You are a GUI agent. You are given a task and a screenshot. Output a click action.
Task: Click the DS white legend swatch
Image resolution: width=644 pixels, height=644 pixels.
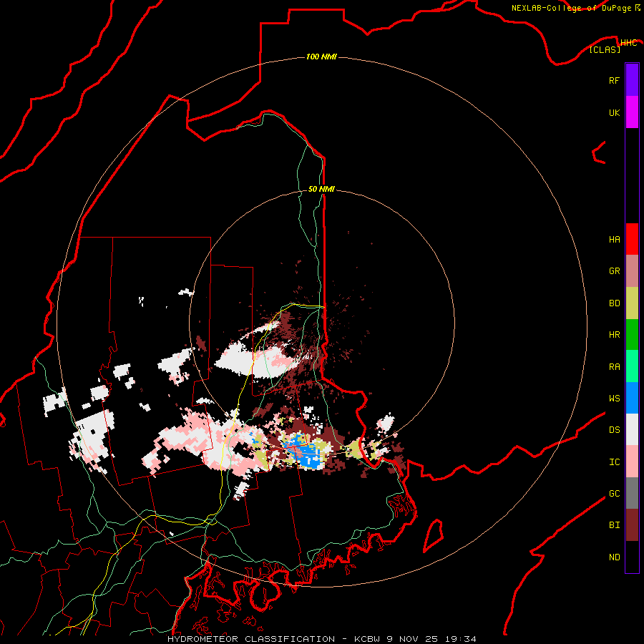pos(632,429)
